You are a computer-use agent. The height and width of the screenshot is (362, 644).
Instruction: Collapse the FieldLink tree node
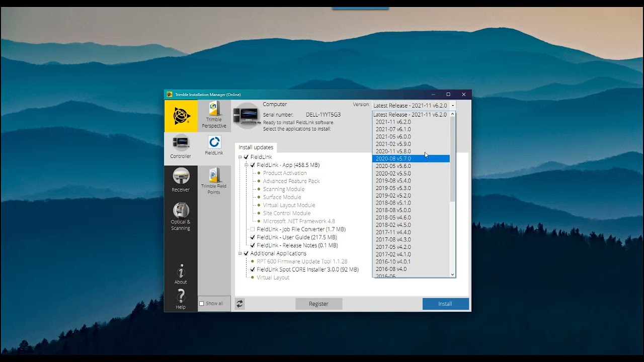240,157
